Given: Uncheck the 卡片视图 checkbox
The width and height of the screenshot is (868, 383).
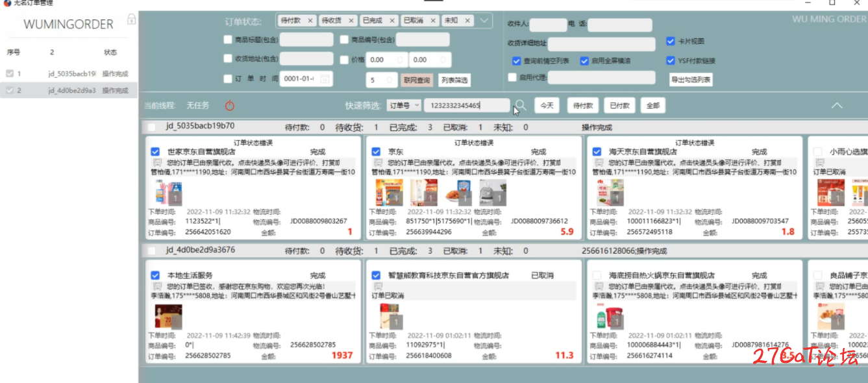Looking at the screenshot, I should (x=671, y=42).
